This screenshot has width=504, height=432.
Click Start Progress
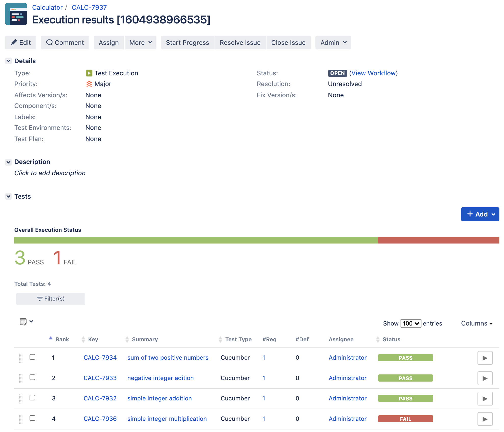(188, 43)
